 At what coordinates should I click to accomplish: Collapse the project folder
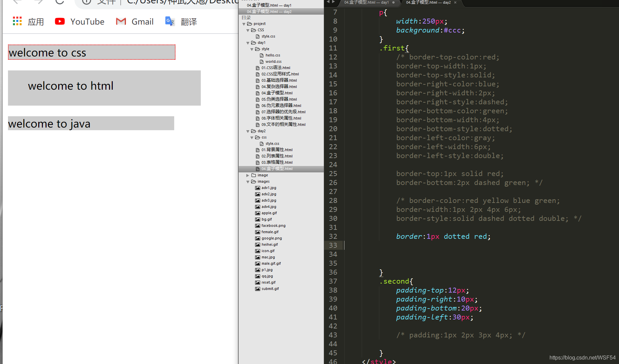(x=244, y=24)
